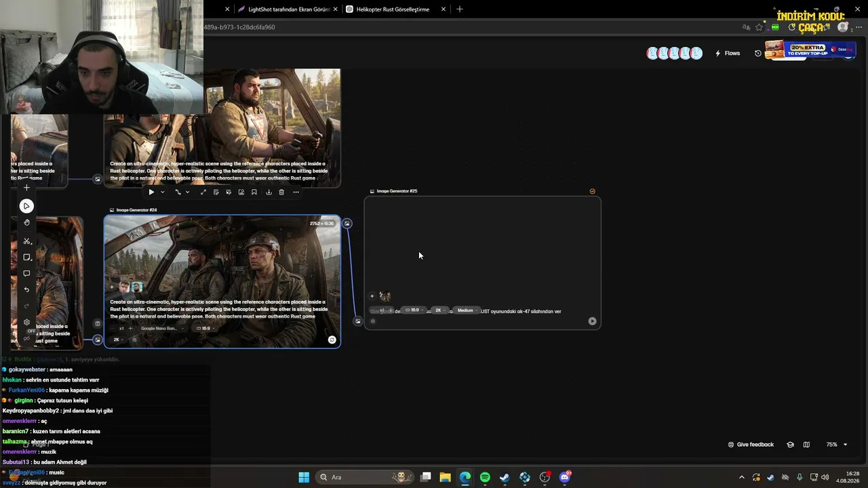The width and height of the screenshot is (868, 488).
Task: Open more options ellipsis in node toolbar
Action: click(x=296, y=192)
